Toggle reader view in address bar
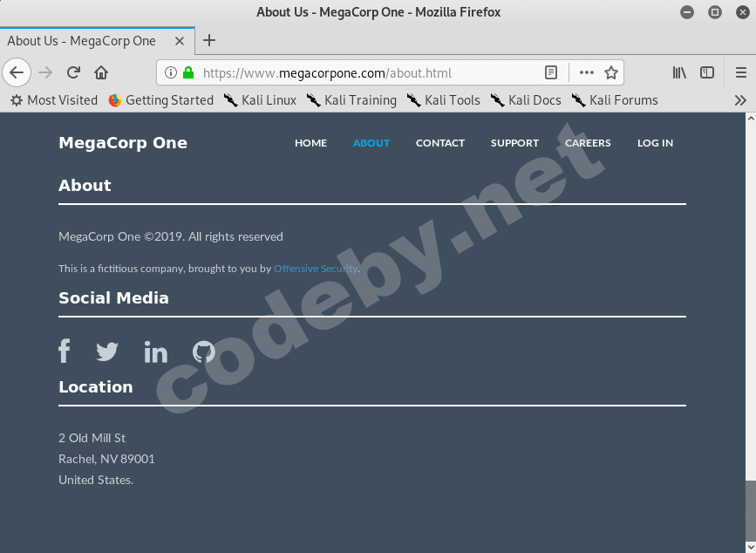 (550, 72)
